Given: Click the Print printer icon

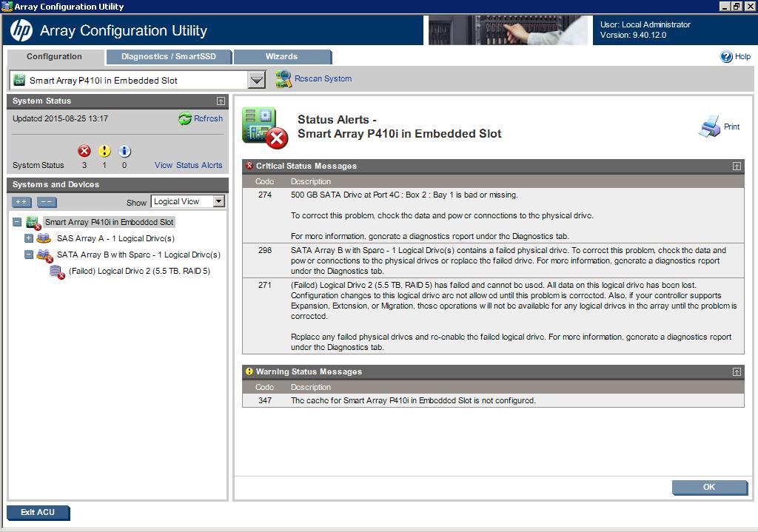Looking at the screenshot, I should coord(709,127).
